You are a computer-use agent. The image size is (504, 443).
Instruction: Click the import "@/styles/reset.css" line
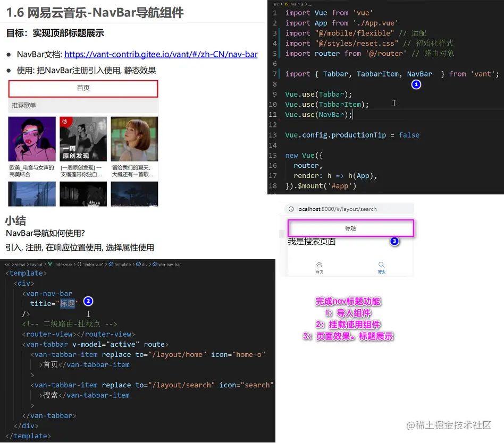click(369, 44)
